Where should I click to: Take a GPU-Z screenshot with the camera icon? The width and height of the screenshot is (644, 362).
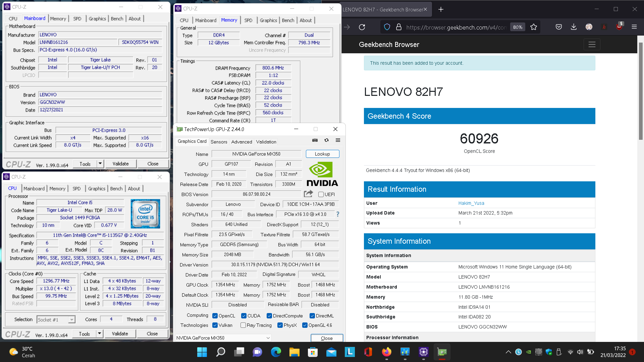[x=315, y=140]
